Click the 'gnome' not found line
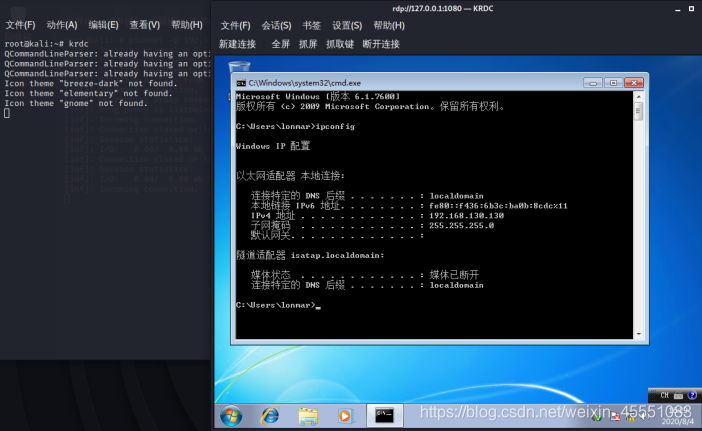702x431 pixels. pos(76,103)
